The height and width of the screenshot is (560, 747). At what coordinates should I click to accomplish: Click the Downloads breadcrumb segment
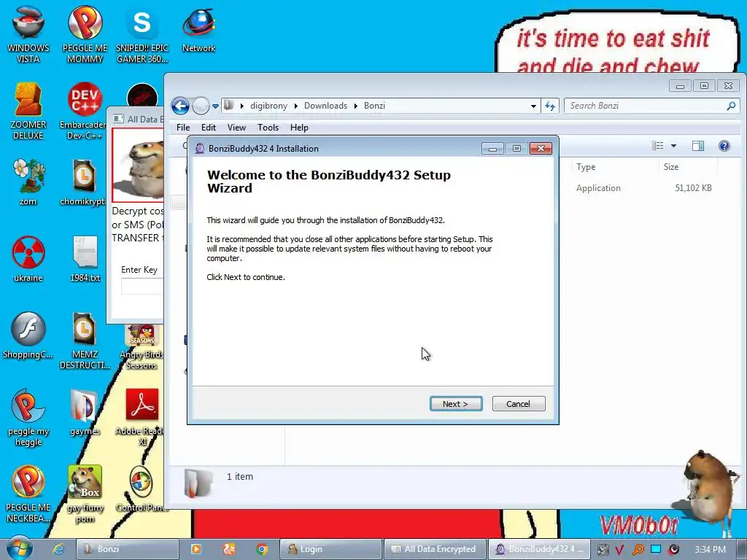coord(325,106)
